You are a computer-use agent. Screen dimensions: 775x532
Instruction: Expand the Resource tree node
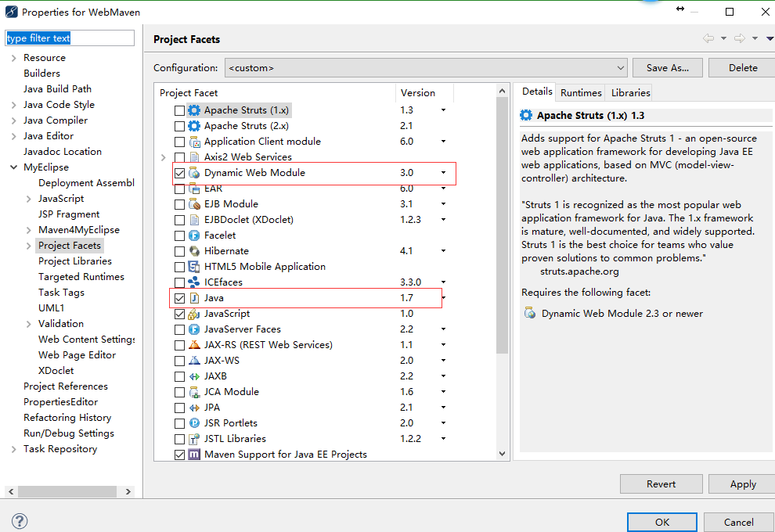[x=13, y=58]
